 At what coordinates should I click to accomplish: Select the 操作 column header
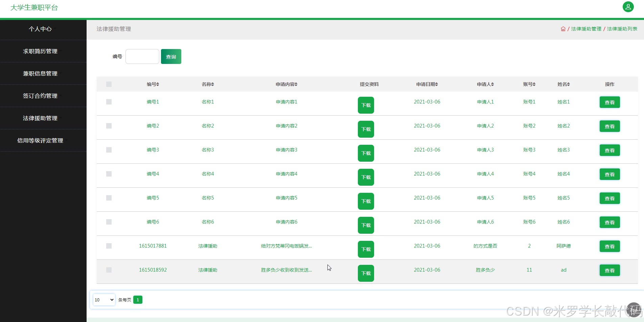tap(610, 84)
